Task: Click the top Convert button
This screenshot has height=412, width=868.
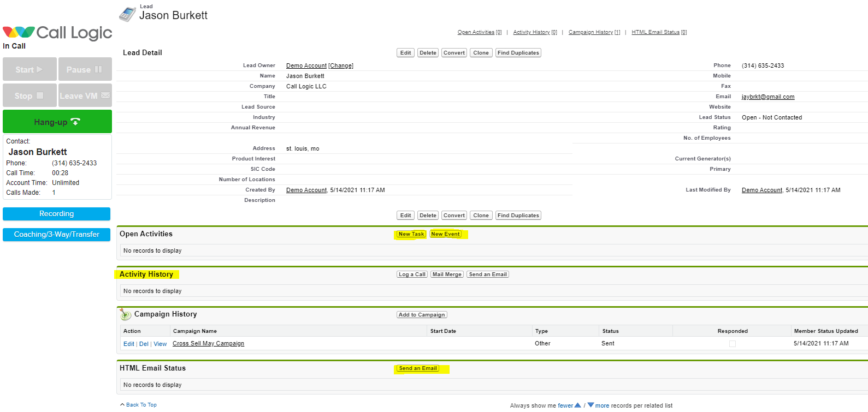Action: [454, 53]
